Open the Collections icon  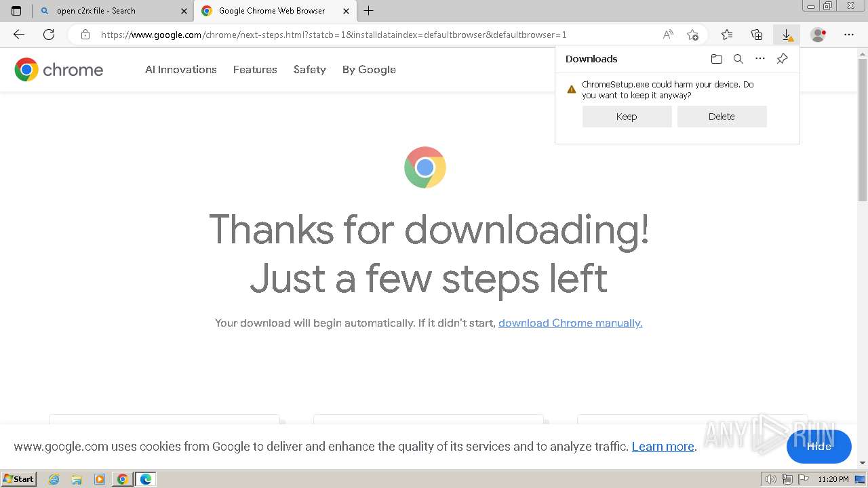point(757,35)
